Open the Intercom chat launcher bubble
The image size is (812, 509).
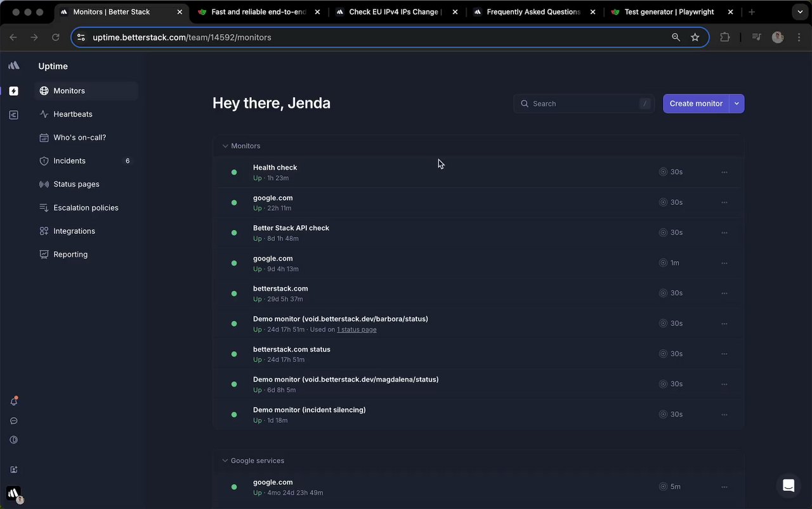(789, 486)
